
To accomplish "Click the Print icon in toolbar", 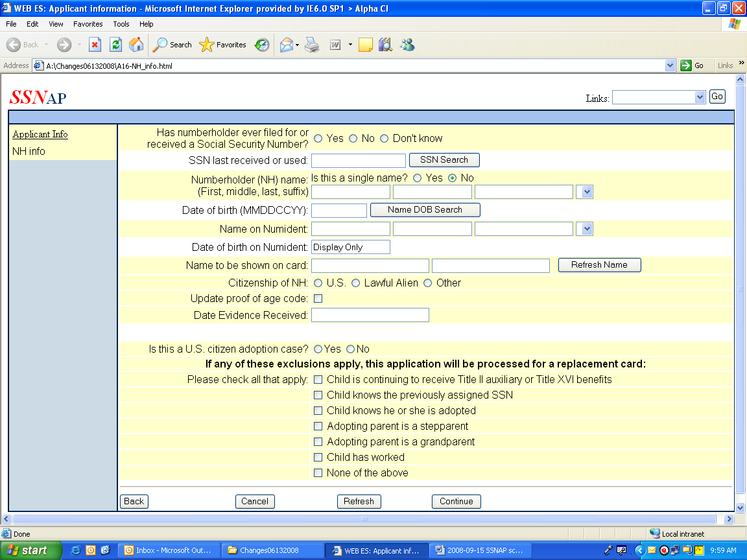I will point(313,45).
